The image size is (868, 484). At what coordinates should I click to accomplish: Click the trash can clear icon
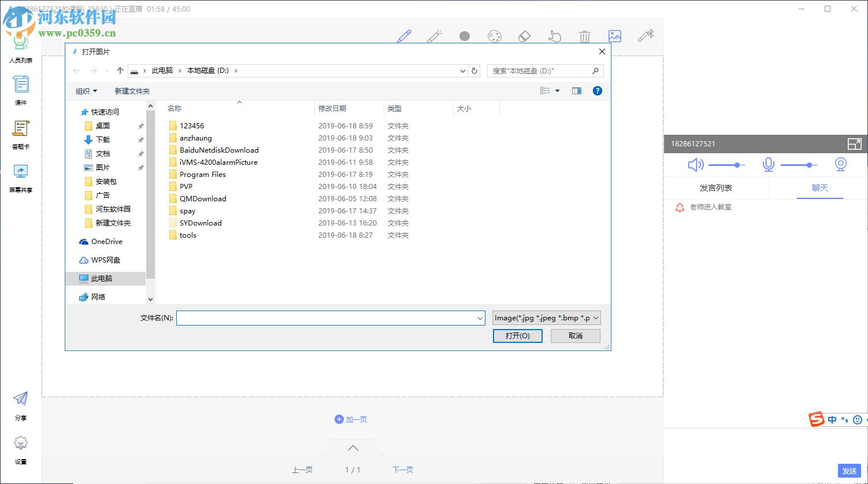585,36
